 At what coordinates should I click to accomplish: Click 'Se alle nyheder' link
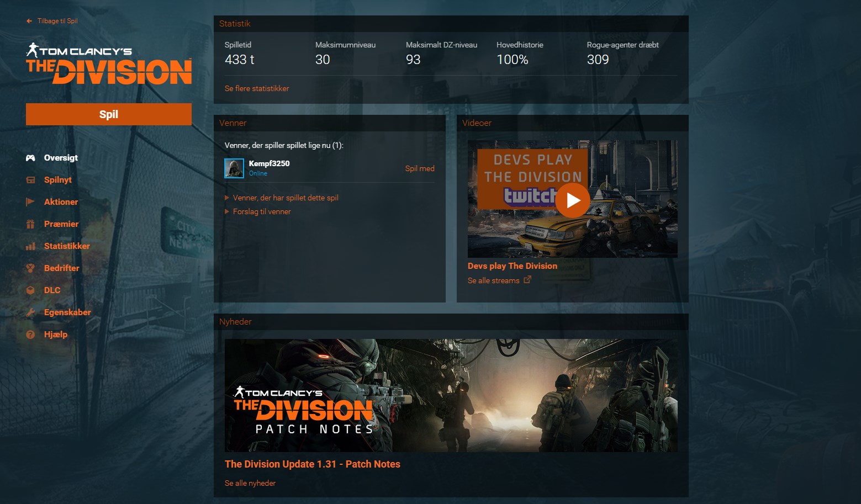tap(250, 483)
